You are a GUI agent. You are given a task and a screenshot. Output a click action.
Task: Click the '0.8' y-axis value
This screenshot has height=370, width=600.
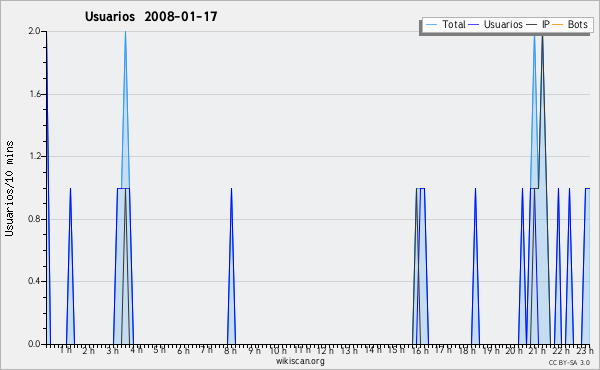click(34, 219)
